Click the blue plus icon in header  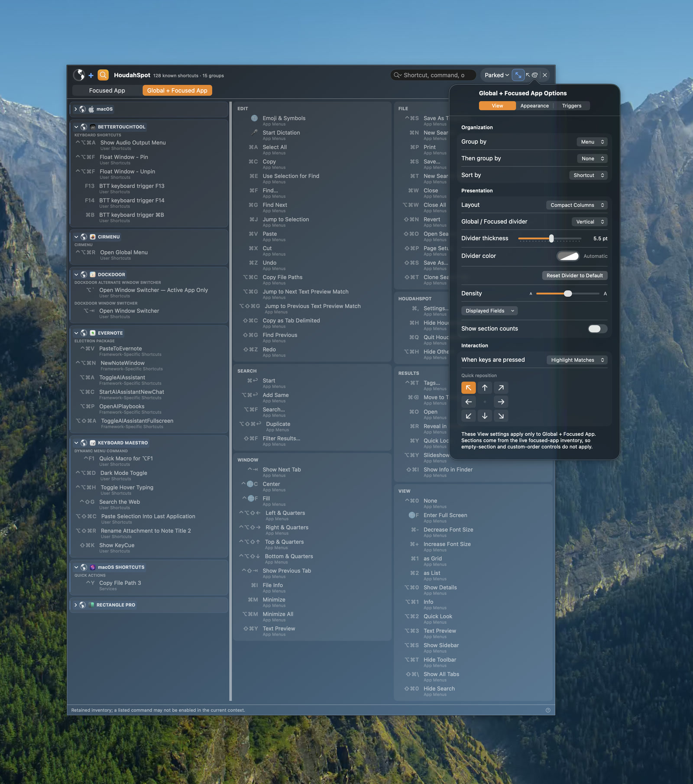point(91,75)
